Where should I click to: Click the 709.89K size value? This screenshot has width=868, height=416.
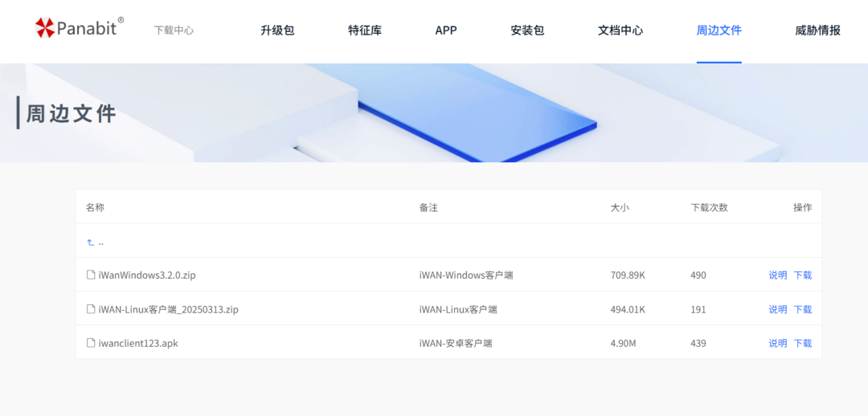[x=628, y=275]
